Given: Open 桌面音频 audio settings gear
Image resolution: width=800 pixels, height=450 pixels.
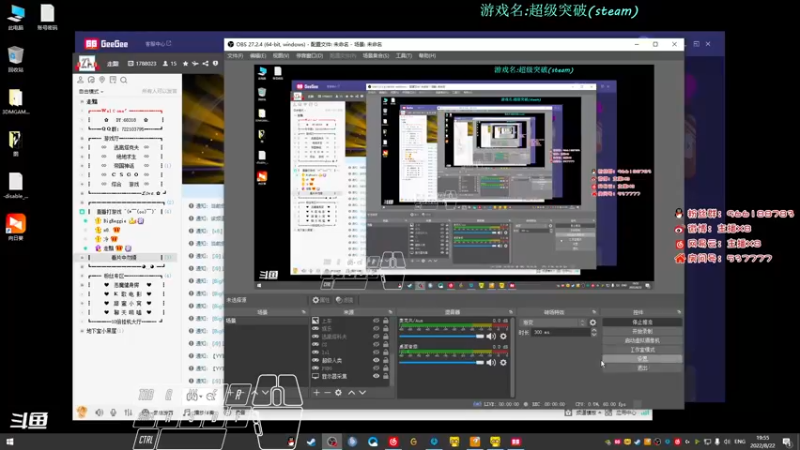Looking at the screenshot, I should pos(503,362).
